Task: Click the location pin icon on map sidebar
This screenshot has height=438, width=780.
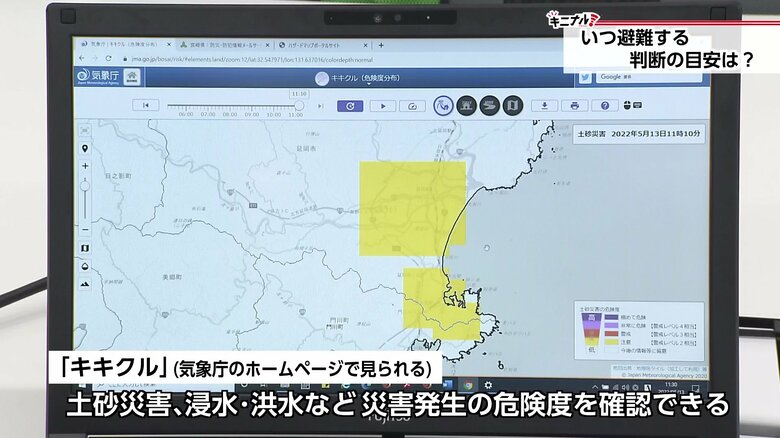Action: click(x=85, y=148)
